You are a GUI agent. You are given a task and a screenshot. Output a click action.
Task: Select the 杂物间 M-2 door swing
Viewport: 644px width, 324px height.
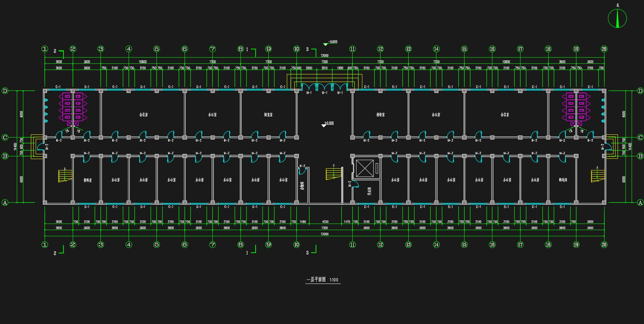point(302,170)
